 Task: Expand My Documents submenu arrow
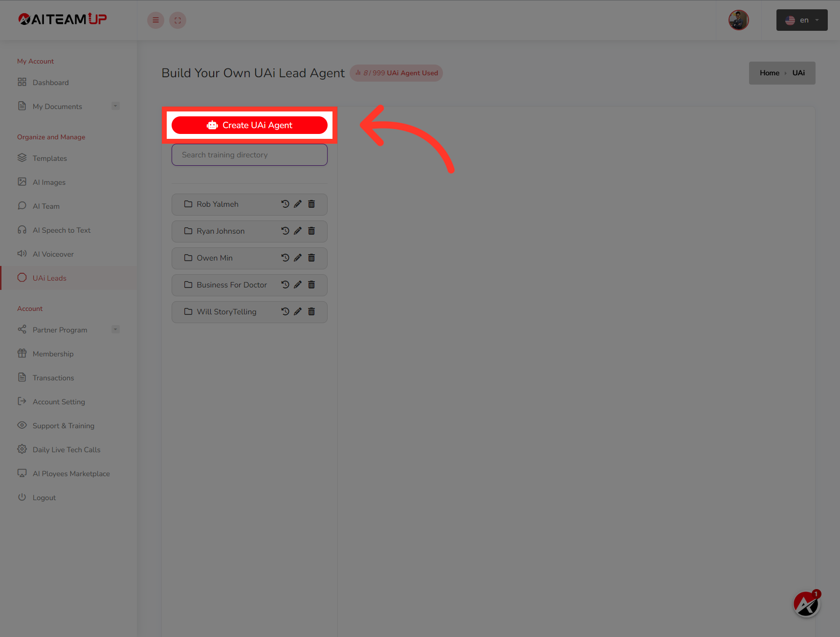(x=115, y=106)
